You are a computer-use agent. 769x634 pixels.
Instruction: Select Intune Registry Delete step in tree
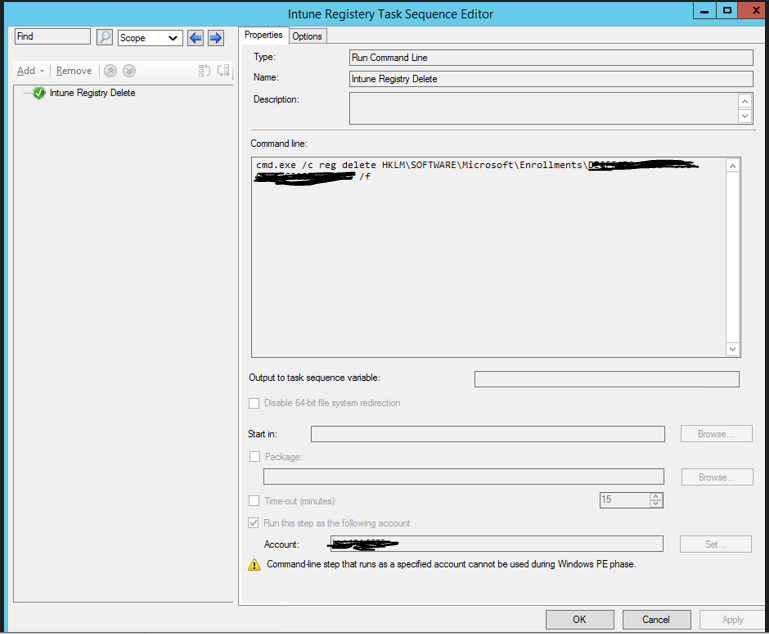(92, 93)
